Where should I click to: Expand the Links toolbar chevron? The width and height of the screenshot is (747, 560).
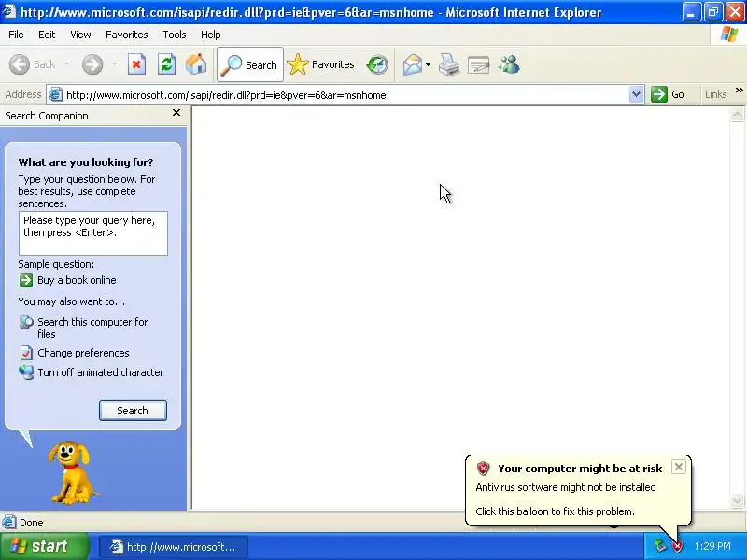[x=739, y=90]
